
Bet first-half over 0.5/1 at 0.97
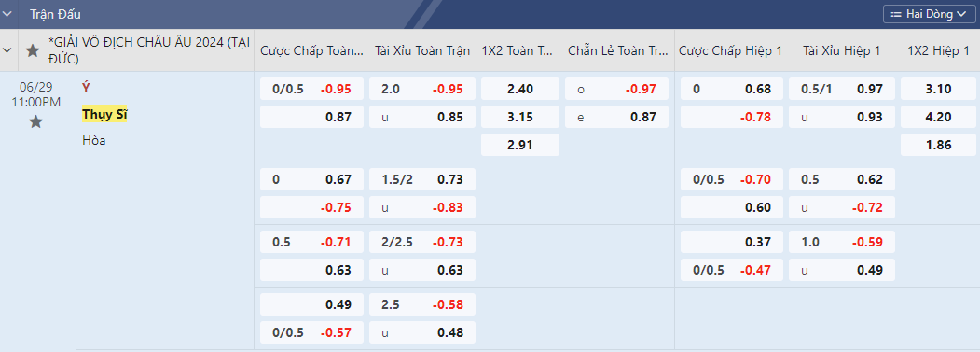[842, 89]
